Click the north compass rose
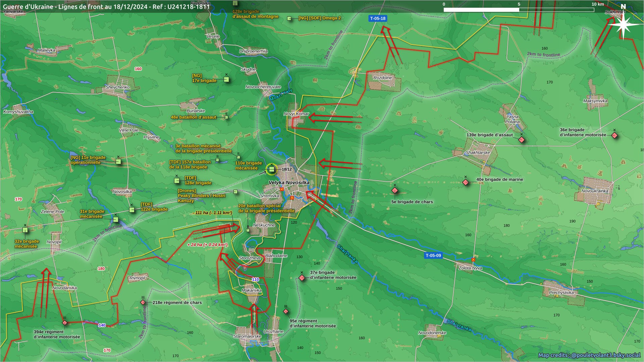The height and width of the screenshot is (362, 644). pos(623,24)
